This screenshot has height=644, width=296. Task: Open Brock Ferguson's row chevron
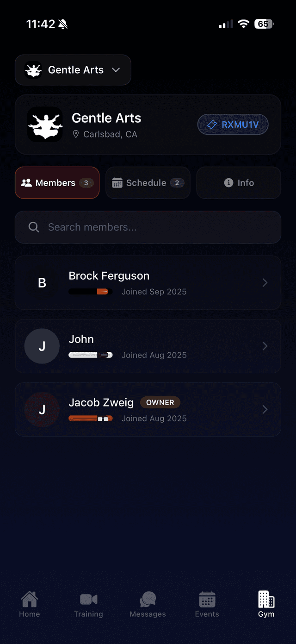coord(265,282)
